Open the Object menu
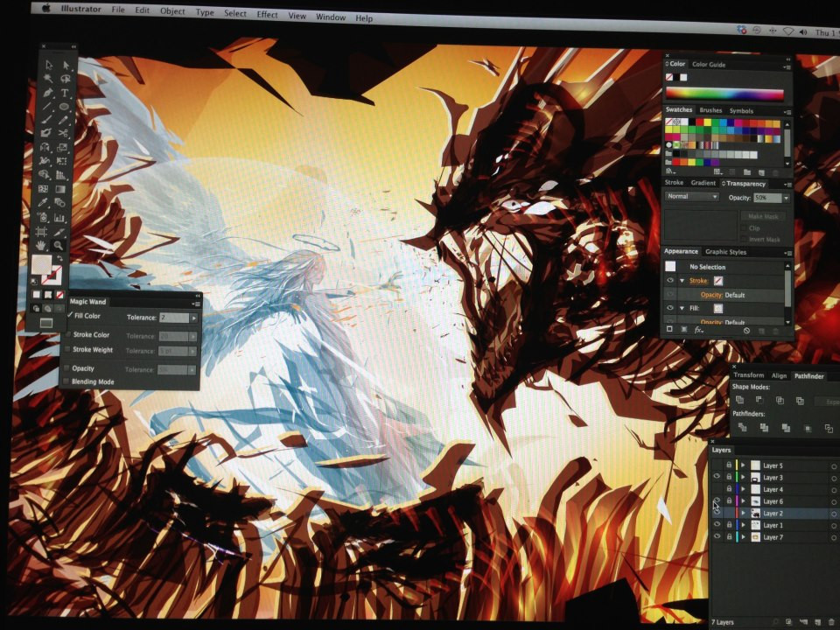 pos(172,10)
